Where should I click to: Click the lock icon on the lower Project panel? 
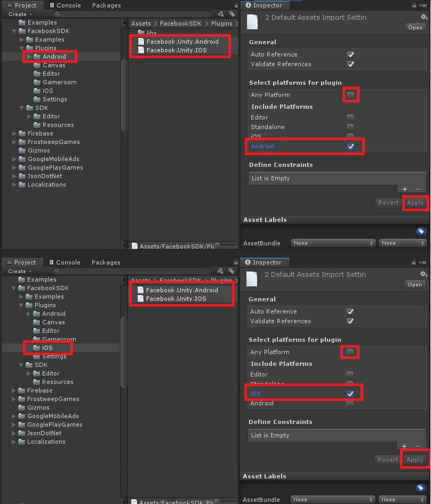(x=236, y=262)
